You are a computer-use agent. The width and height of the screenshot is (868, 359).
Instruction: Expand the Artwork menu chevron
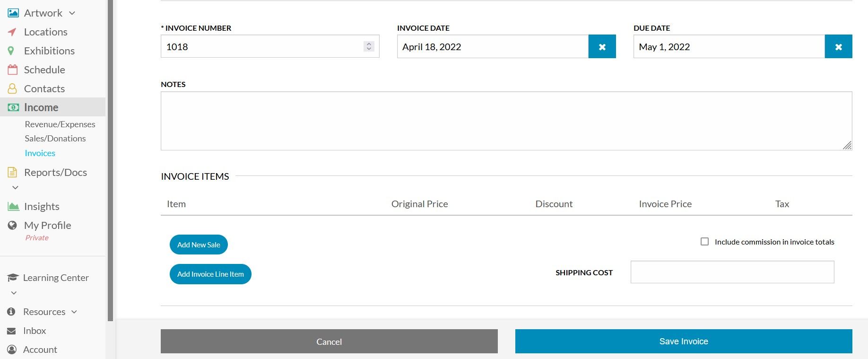tap(72, 13)
